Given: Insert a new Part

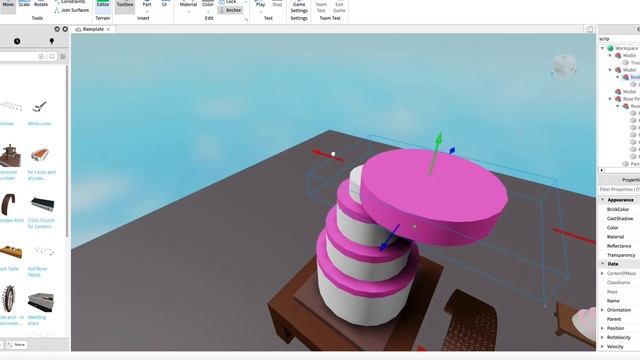Looking at the screenshot, I should (147, 4).
